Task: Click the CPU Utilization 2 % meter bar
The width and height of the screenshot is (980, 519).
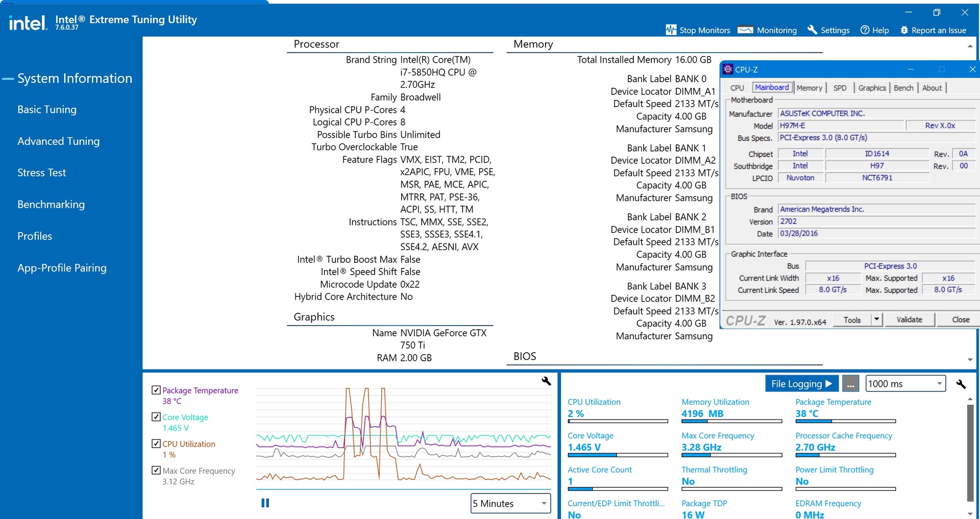Action: click(618, 421)
